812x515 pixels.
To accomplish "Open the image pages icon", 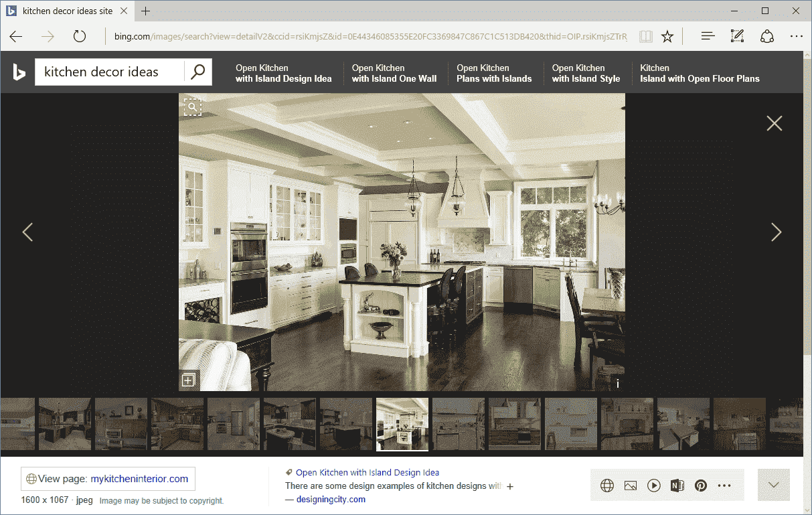I will click(630, 485).
